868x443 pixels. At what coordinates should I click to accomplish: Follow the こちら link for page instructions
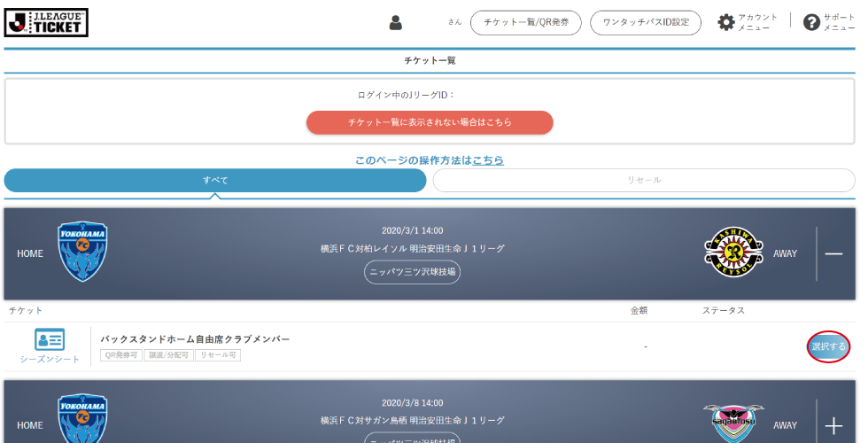click(x=488, y=160)
